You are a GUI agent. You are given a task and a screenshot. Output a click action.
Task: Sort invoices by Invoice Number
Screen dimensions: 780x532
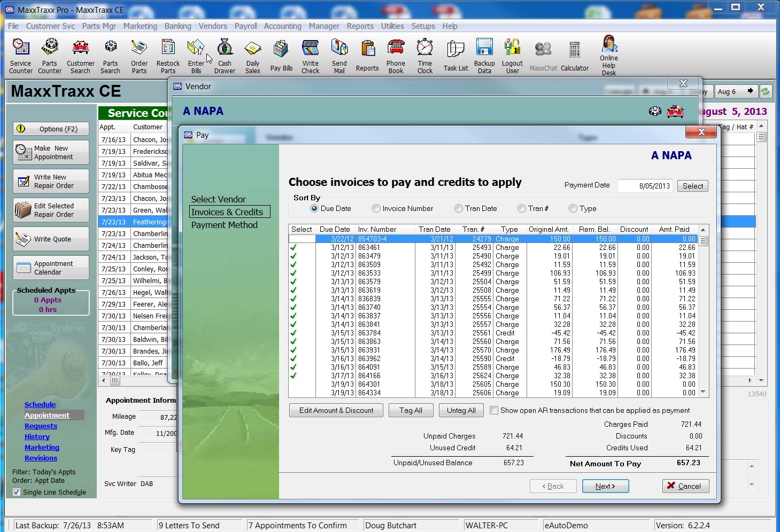point(376,208)
